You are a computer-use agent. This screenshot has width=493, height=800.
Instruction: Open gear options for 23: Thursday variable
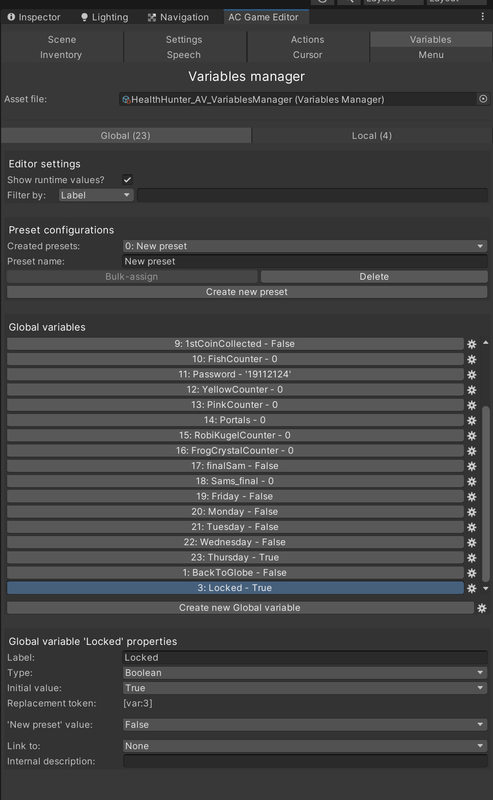(472, 558)
